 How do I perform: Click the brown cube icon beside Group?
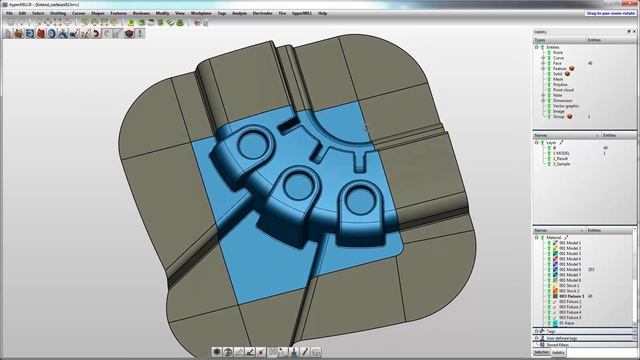[569, 116]
